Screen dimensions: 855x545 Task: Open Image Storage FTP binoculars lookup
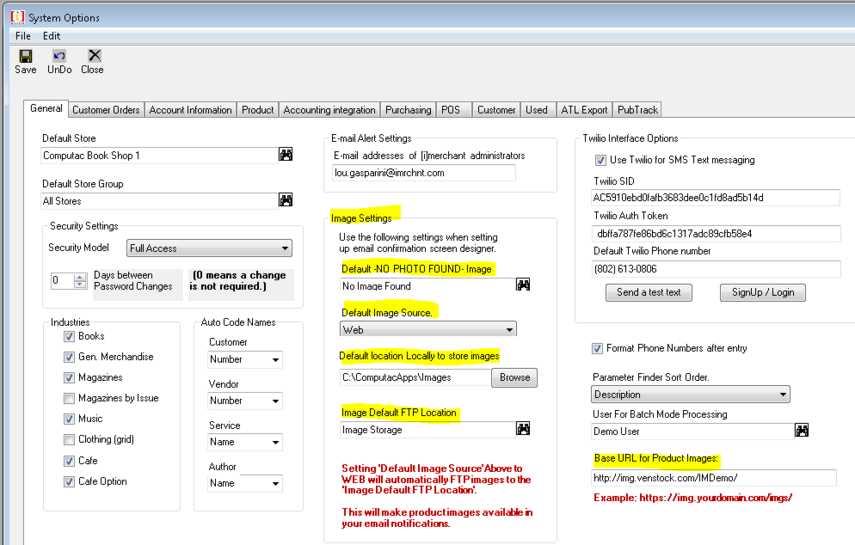pos(523,429)
